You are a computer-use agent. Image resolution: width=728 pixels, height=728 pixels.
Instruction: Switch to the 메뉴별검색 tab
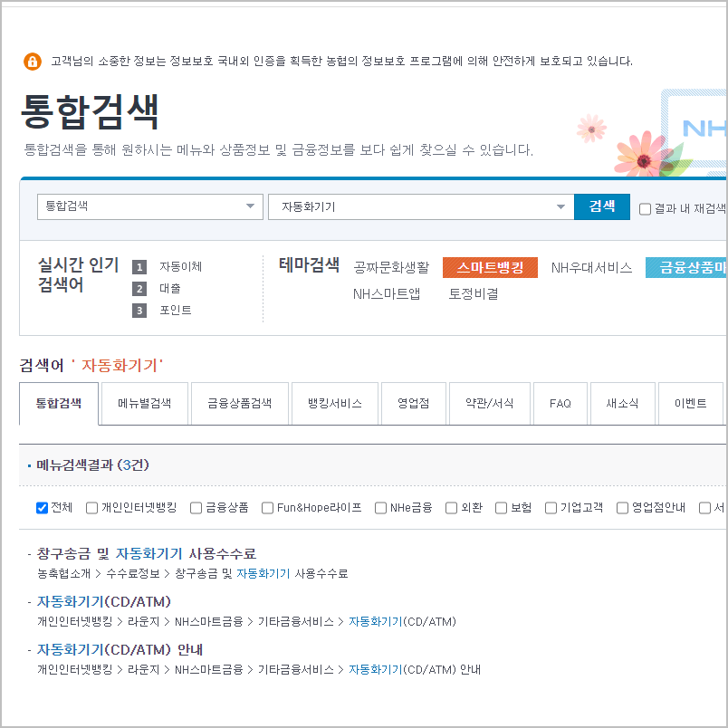point(144,404)
